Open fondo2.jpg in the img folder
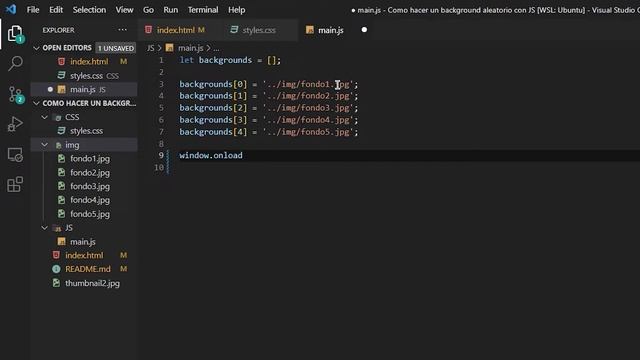 90,172
